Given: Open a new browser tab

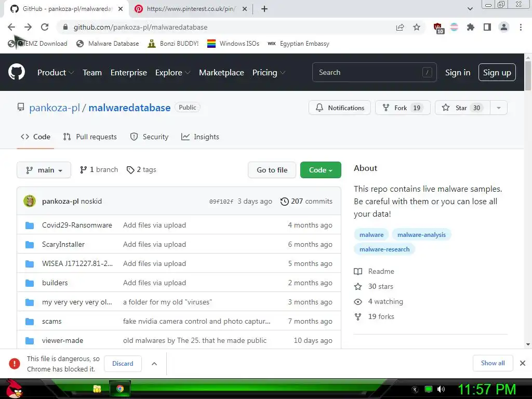Looking at the screenshot, I should [264, 9].
